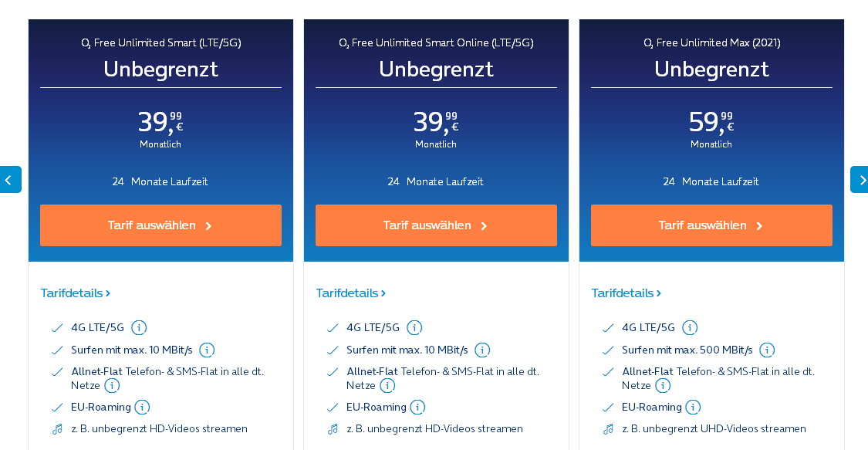Viewport: 868px width, 450px height.
Task: Show next tariffs with right carousel arrow
Action: [860, 179]
